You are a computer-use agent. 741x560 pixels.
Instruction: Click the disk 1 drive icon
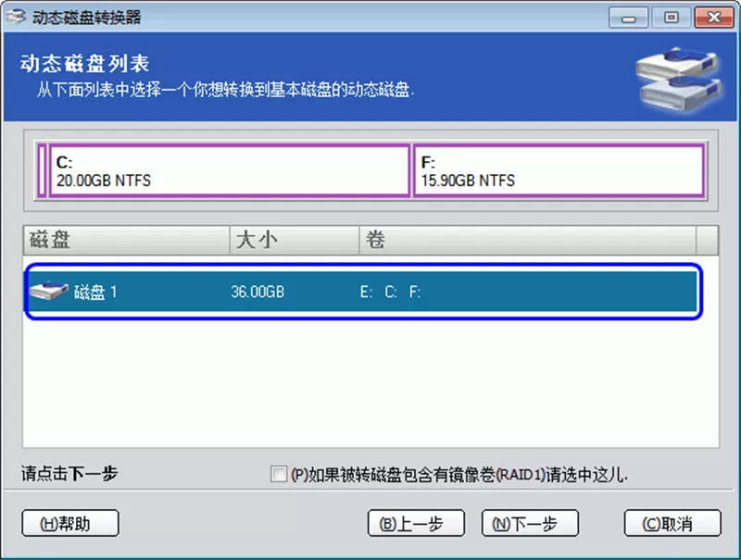[x=49, y=291]
